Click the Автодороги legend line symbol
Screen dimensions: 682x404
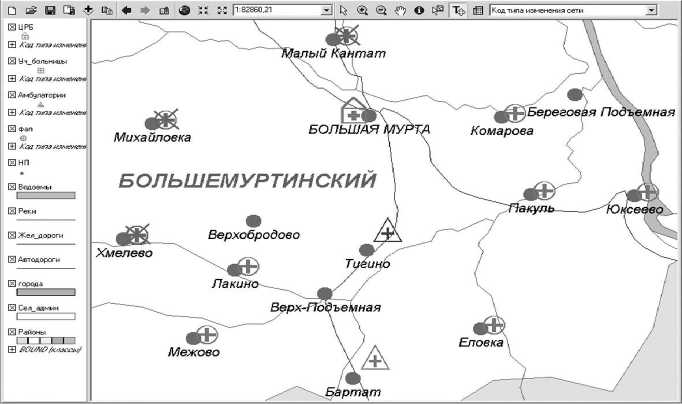pos(46,268)
